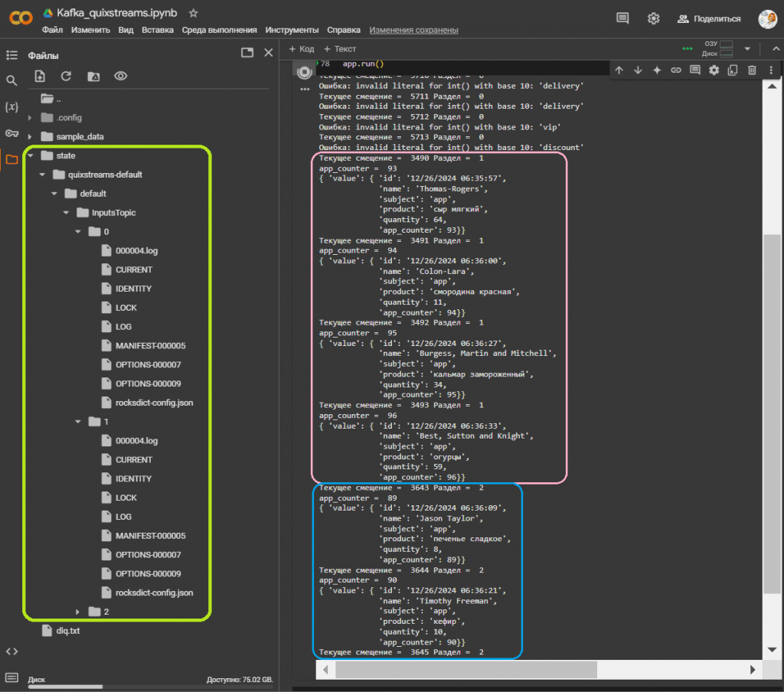Toggle hidden files with the eye icon
This screenshot has height=692, width=784.
point(119,75)
